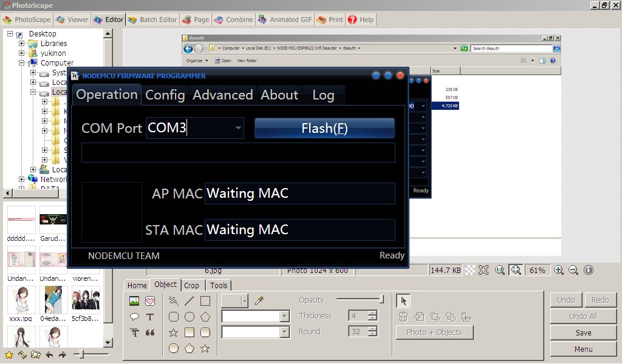This screenshot has width=622, height=364.
Task: Click the Flash(F) button
Action: pyautogui.click(x=324, y=128)
